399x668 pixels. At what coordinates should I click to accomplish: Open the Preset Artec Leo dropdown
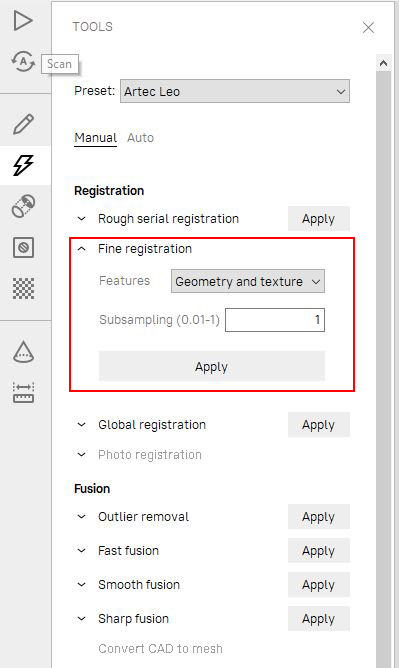point(235,91)
